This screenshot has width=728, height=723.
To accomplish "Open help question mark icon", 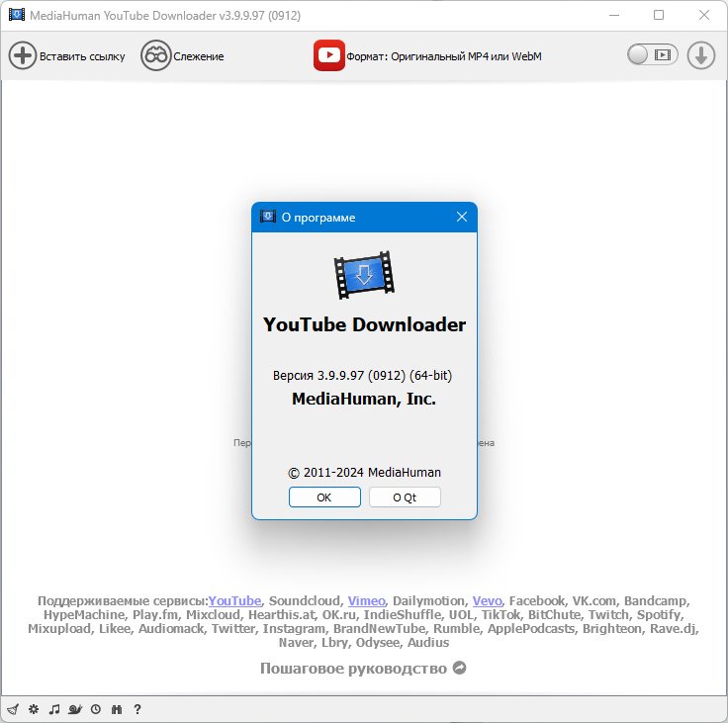I will pyautogui.click(x=136, y=709).
